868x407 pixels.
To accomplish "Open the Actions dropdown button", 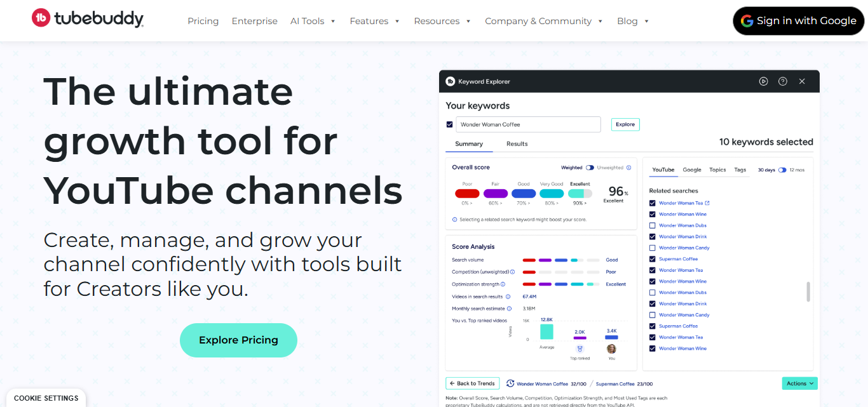I will [799, 384].
